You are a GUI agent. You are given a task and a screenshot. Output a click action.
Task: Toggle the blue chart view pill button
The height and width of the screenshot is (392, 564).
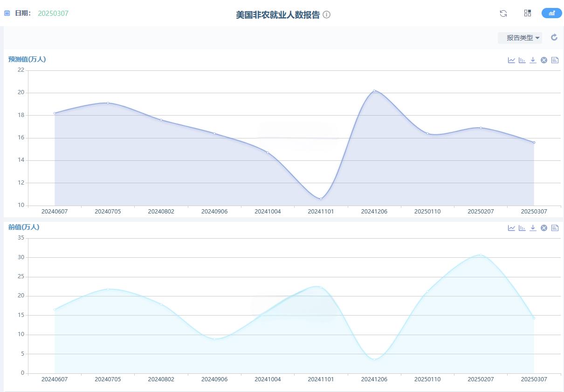(x=552, y=13)
